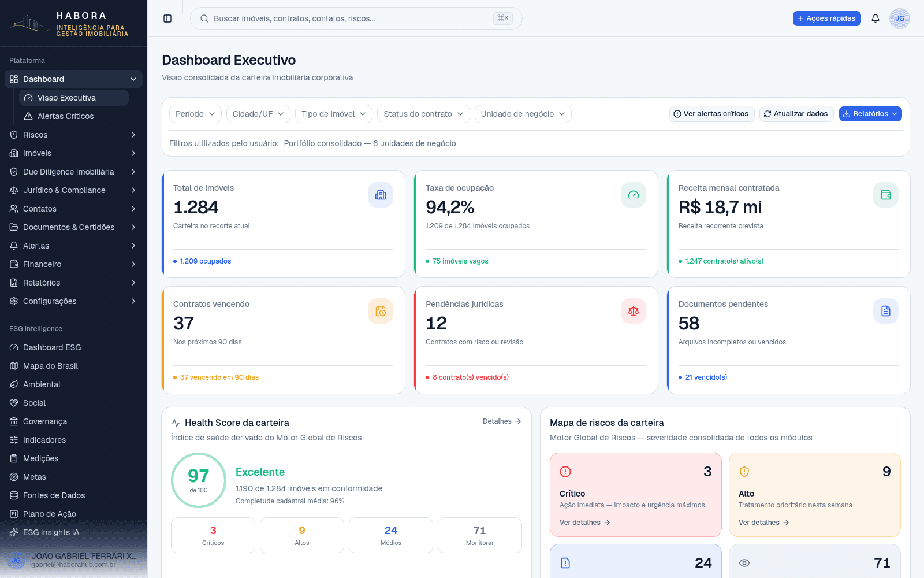
Task: Expand Documentos & Certidões section
Action: pos(73,227)
